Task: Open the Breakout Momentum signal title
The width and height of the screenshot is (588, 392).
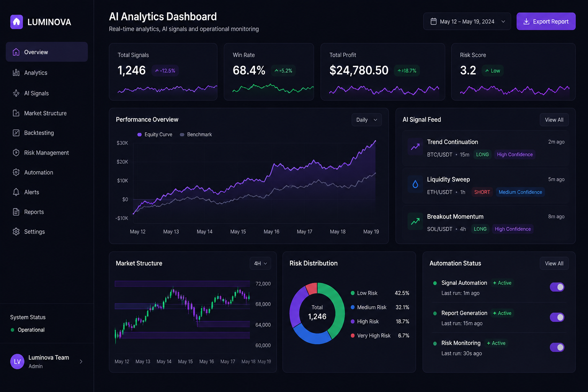Action: click(x=455, y=217)
